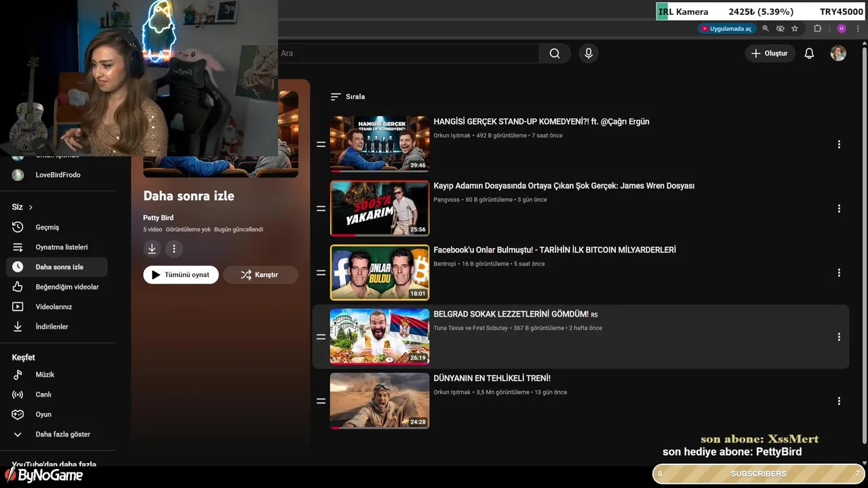Click the Geçmiş history icon
The height and width of the screenshot is (488, 868).
point(18,227)
